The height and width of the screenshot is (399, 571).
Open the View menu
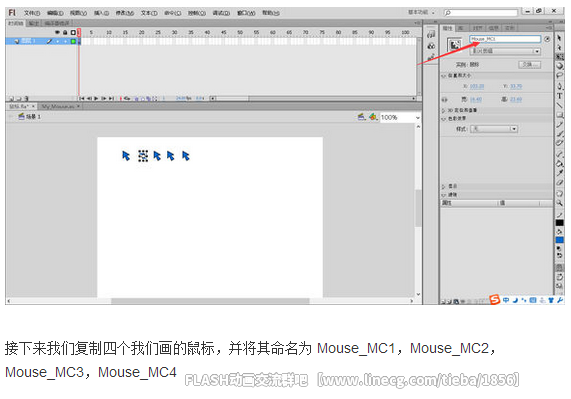78,13
